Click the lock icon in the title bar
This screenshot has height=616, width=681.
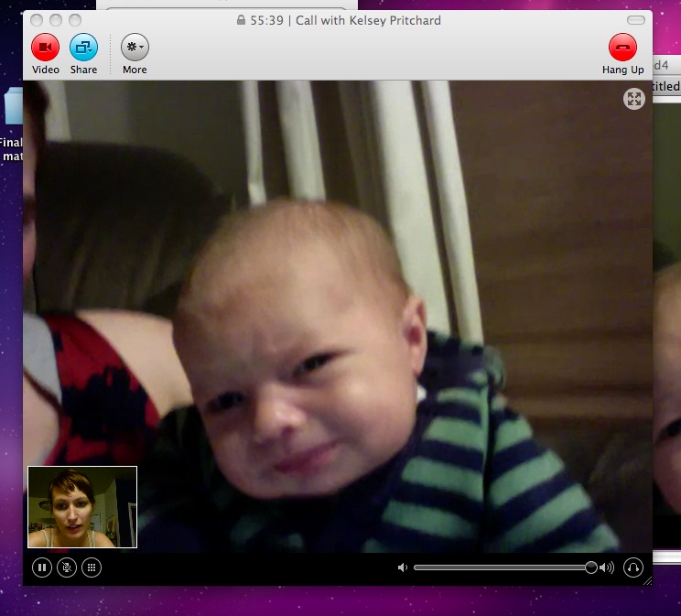pos(241,20)
